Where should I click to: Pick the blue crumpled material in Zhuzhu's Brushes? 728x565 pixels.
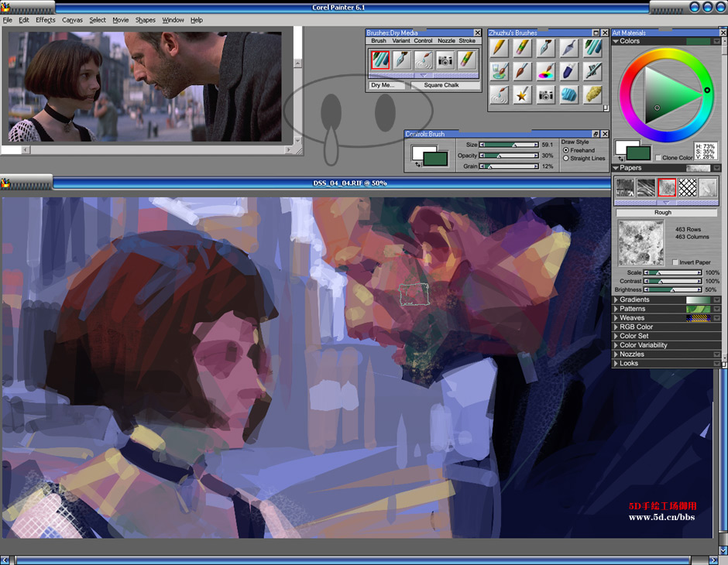point(569,95)
